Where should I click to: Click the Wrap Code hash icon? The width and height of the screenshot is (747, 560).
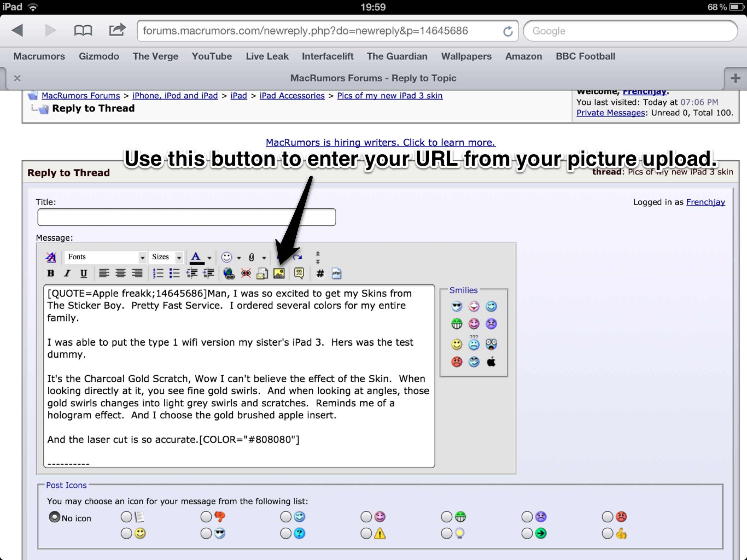320,273
